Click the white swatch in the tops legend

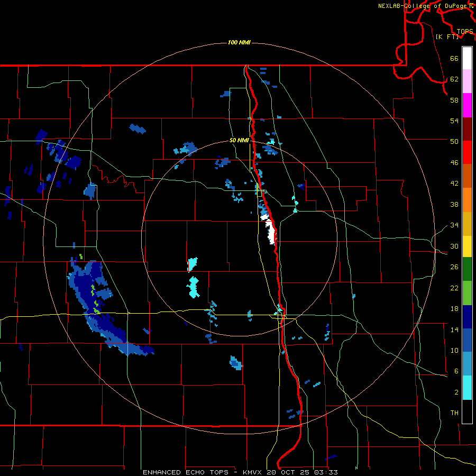click(467, 58)
